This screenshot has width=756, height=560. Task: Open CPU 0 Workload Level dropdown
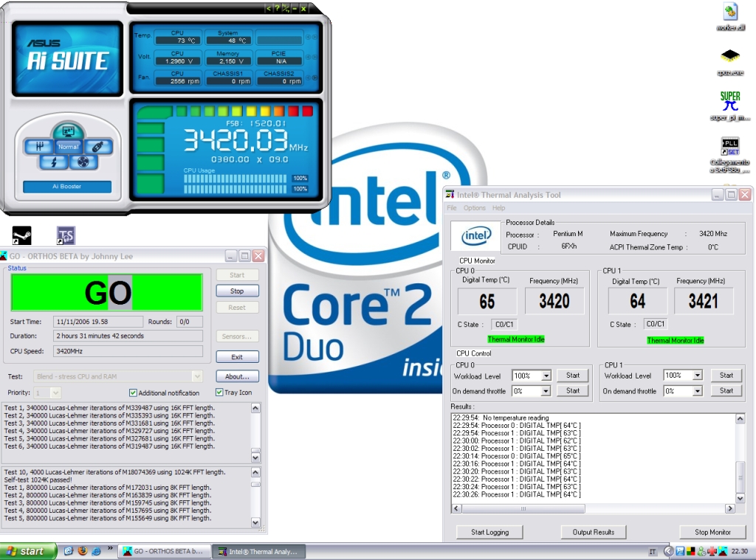coord(546,376)
